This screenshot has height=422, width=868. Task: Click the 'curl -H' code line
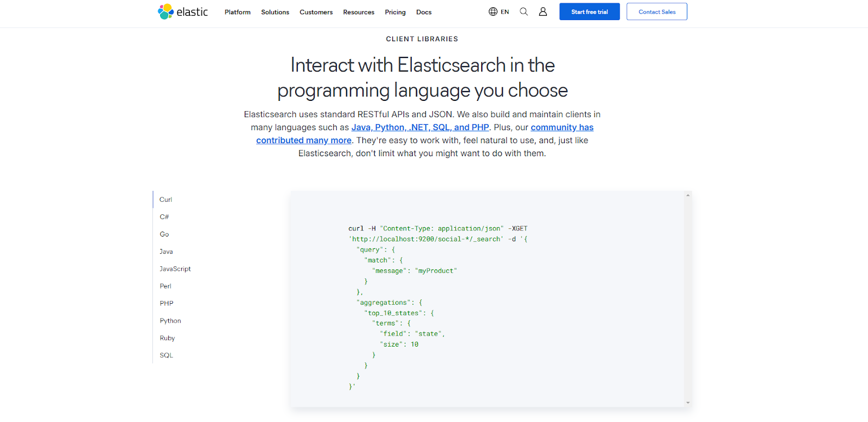(x=438, y=228)
